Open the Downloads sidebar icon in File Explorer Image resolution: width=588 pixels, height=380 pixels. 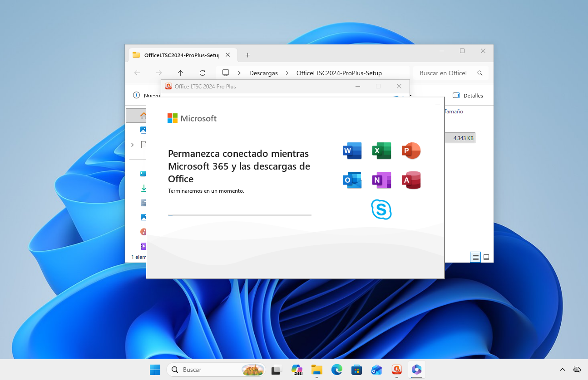coord(143,188)
